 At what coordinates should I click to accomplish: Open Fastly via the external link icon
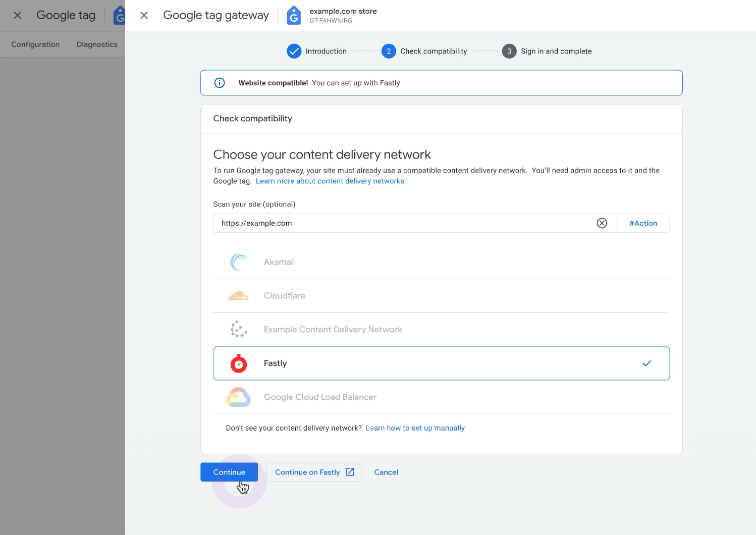pos(350,472)
